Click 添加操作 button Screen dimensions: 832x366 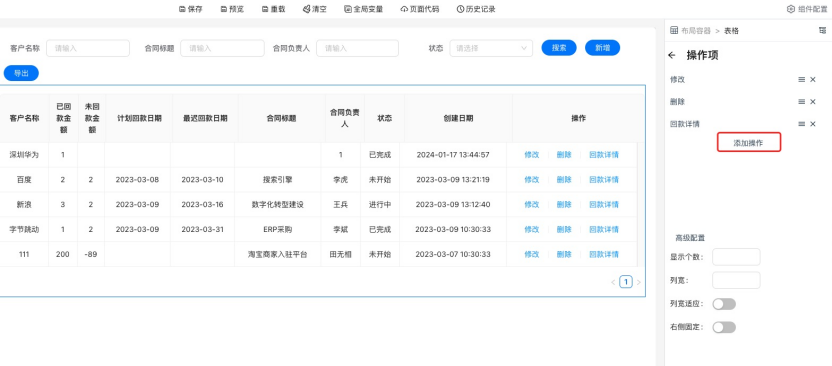tap(749, 143)
